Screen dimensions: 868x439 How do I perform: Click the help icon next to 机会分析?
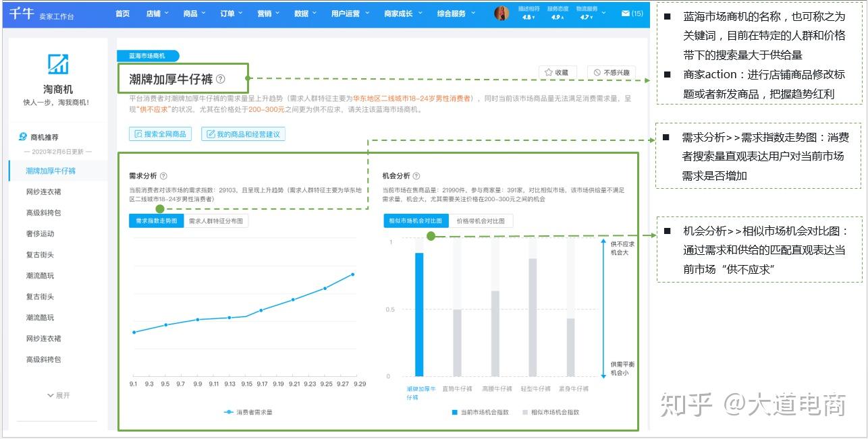click(416, 176)
